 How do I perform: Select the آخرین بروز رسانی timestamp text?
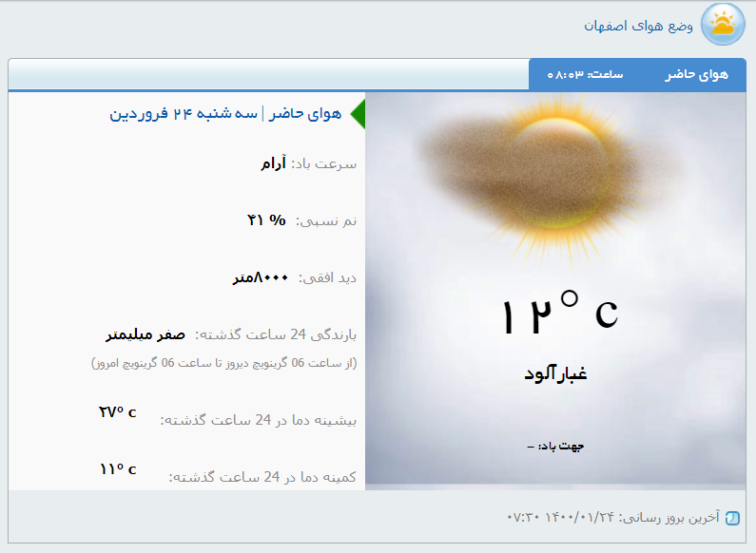613,518
